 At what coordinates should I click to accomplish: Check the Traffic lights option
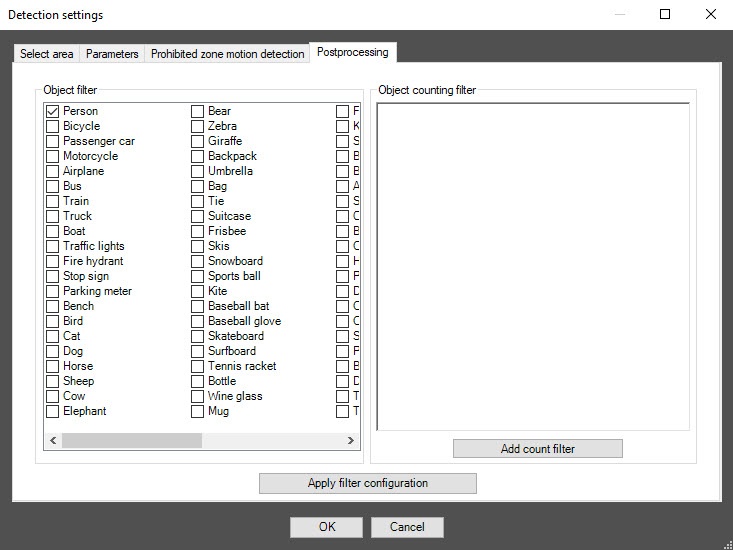click(x=52, y=246)
